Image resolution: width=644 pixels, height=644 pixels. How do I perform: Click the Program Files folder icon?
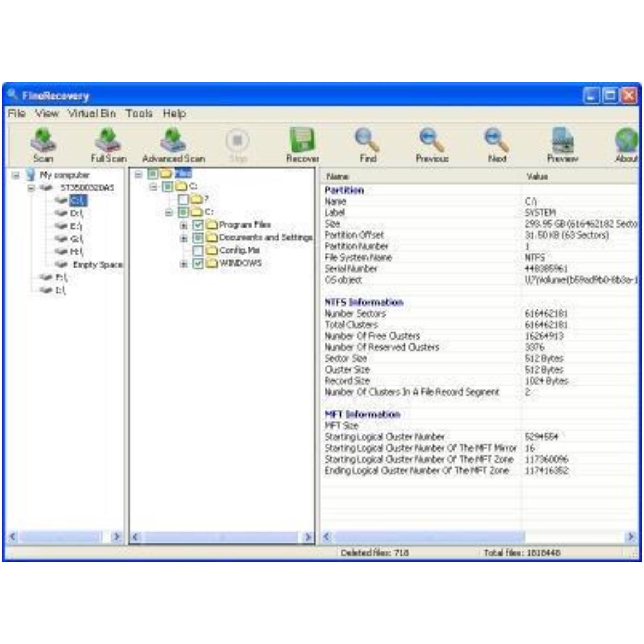[x=212, y=224]
